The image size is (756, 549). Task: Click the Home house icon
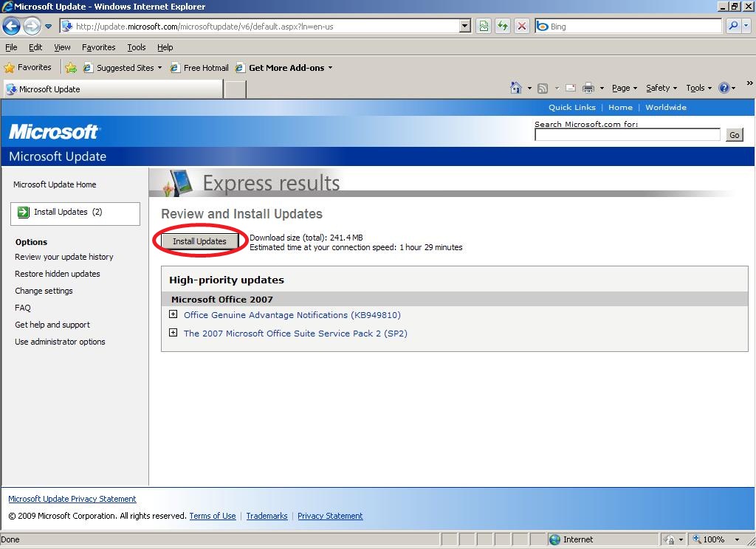[515, 88]
